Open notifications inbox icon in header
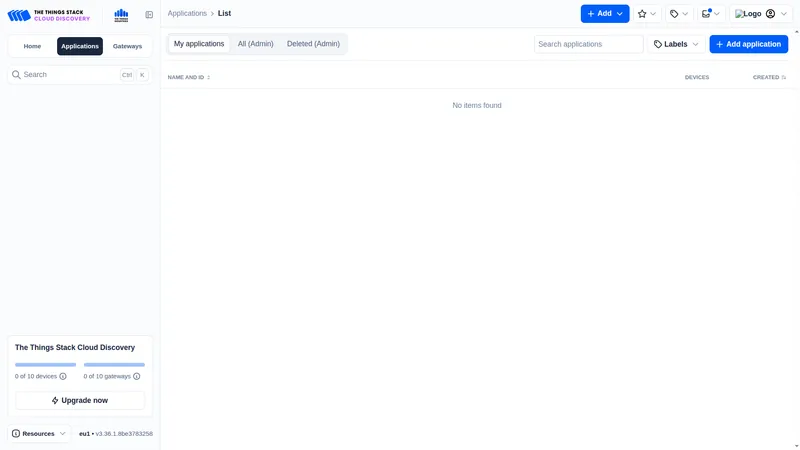 point(711,14)
